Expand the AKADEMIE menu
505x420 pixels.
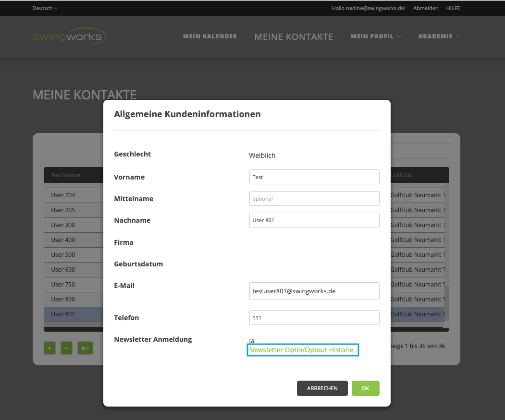pos(439,36)
